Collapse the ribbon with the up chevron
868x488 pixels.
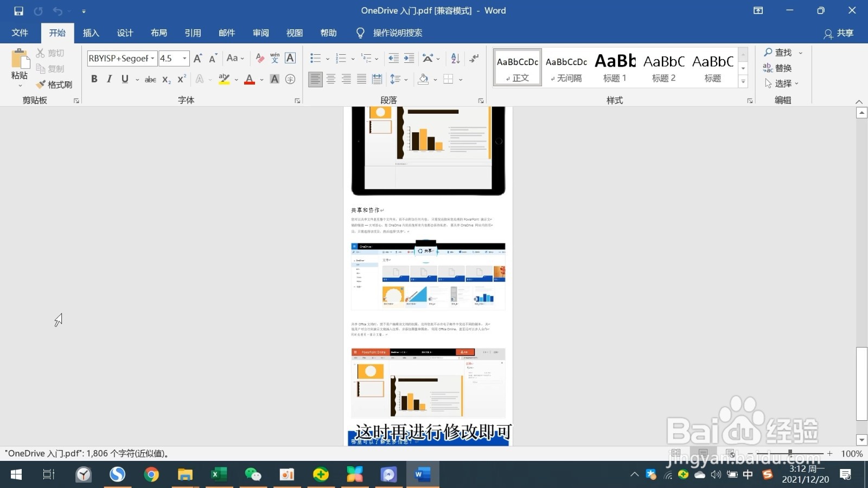(859, 101)
